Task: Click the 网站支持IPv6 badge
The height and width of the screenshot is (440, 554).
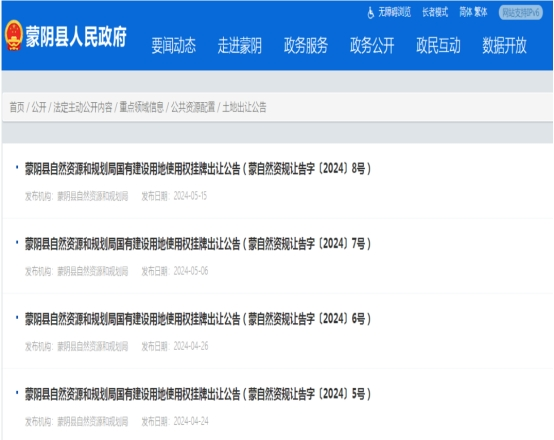Action: pyautogui.click(x=521, y=13)
